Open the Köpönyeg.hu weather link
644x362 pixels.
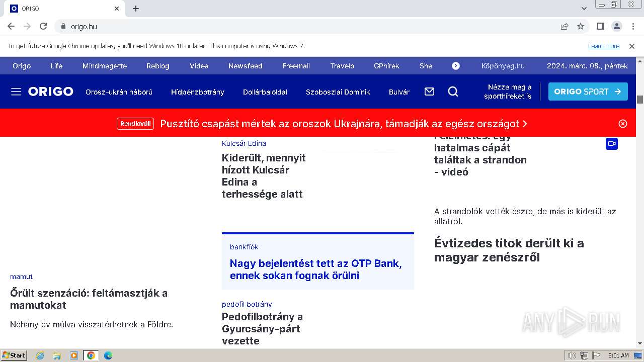[x=503, y=66]
